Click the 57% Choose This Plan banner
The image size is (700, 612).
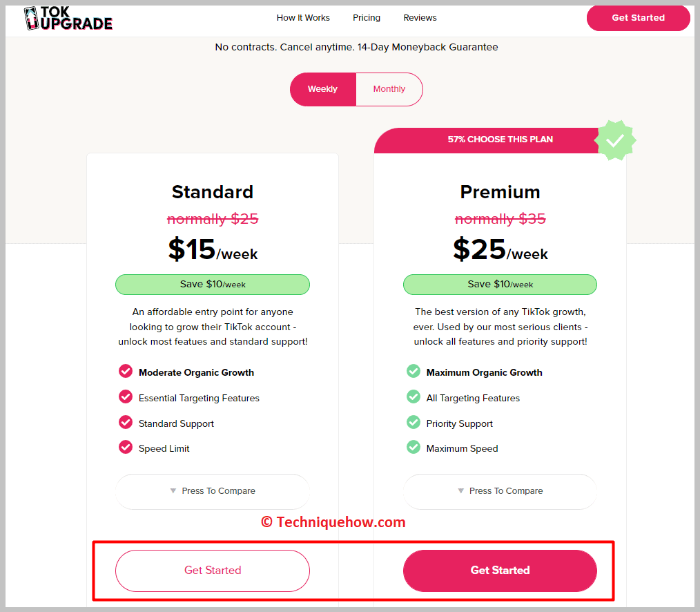tap(500, 140)
